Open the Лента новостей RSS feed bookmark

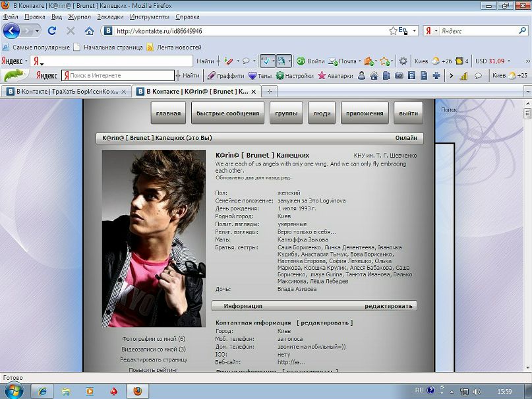[174, 47]
